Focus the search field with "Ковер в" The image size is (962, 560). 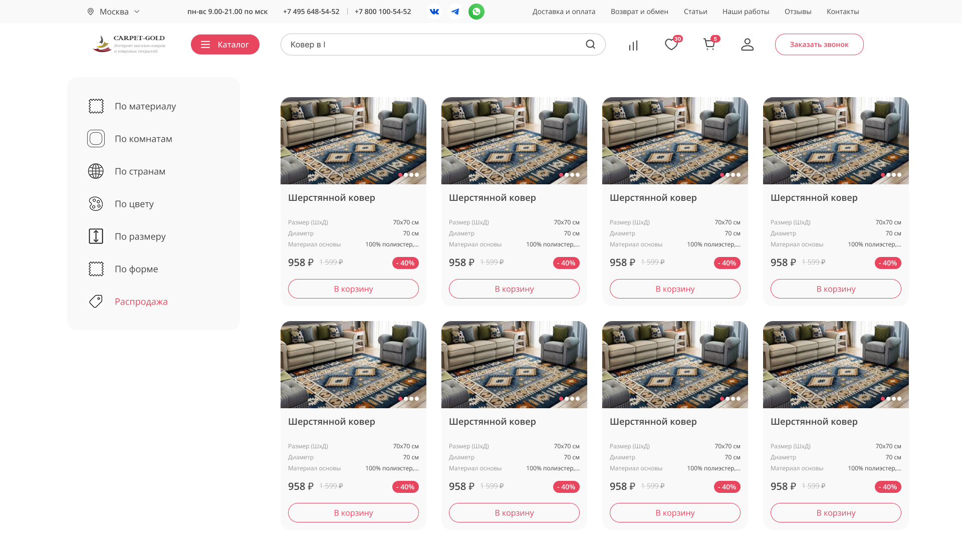point(431,45)
